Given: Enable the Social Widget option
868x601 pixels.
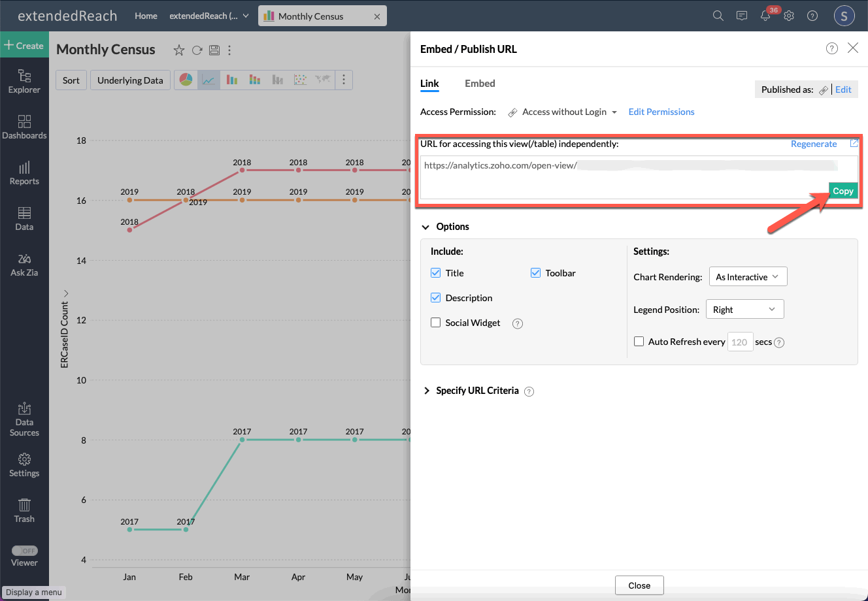Looking at the screenshot, I should pos(435,323).
